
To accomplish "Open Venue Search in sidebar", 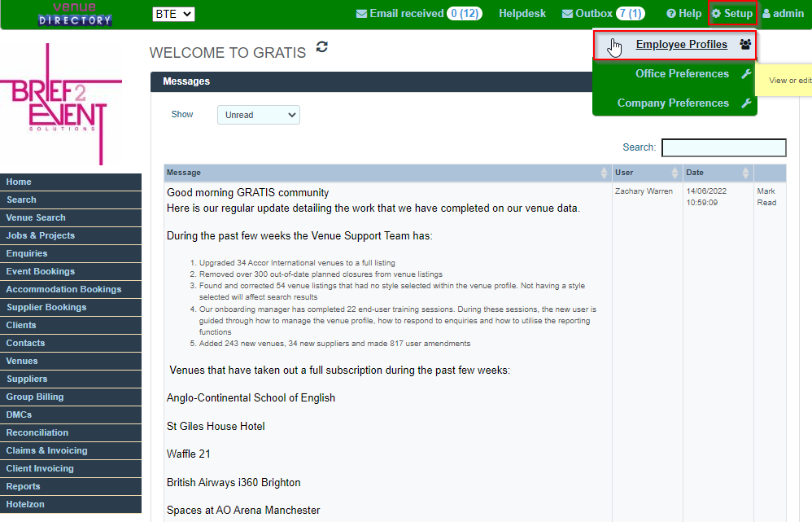I will tap(71, 217).
